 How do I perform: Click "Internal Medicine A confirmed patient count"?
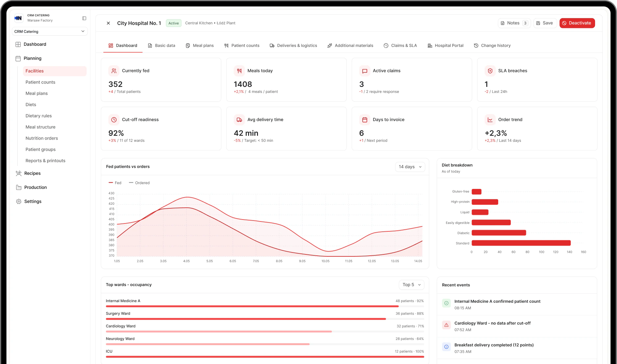497,301
